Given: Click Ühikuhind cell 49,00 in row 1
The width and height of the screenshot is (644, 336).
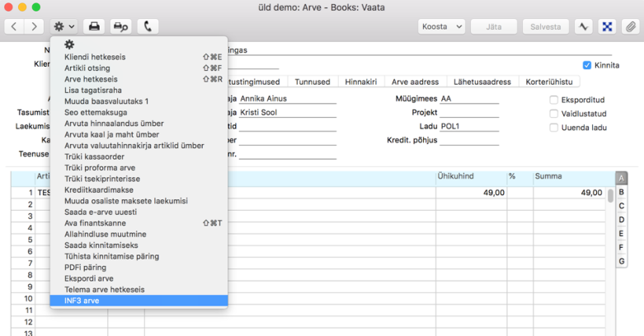Looking at the screenshot, I should tap(471, 193).
